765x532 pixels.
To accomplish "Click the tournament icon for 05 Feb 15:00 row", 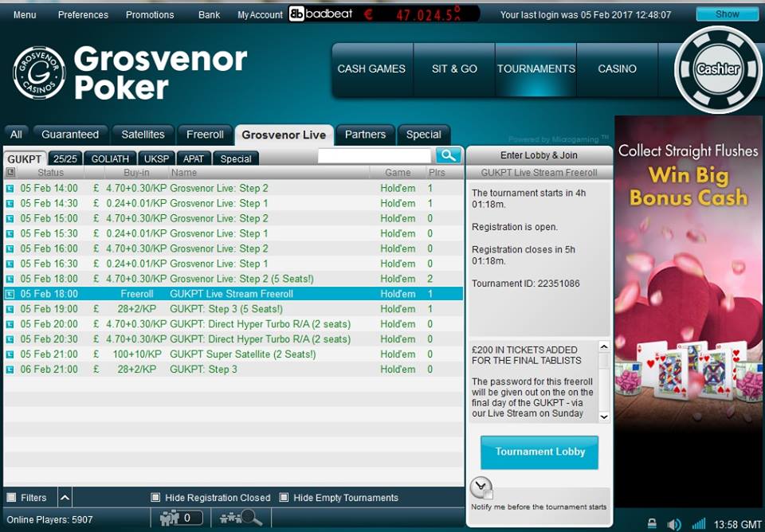I will (x=10, y=218).
